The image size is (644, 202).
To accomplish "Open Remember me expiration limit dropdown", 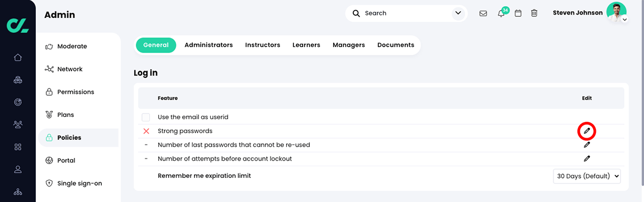I will (587, 176).
